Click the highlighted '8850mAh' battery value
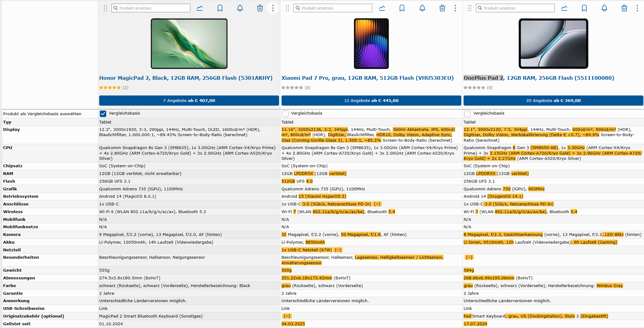This screenshot has height=328, width=644. point(315,242)
